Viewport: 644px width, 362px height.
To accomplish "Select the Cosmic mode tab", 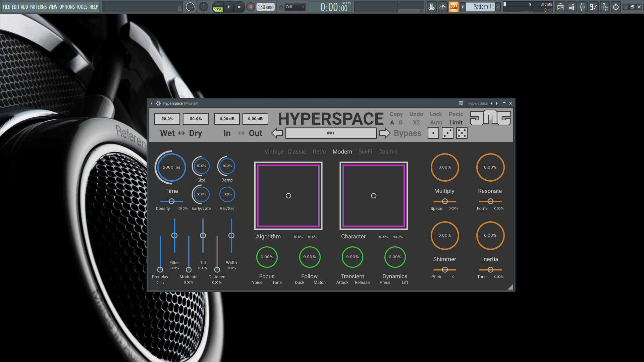I will pos(388,152).
